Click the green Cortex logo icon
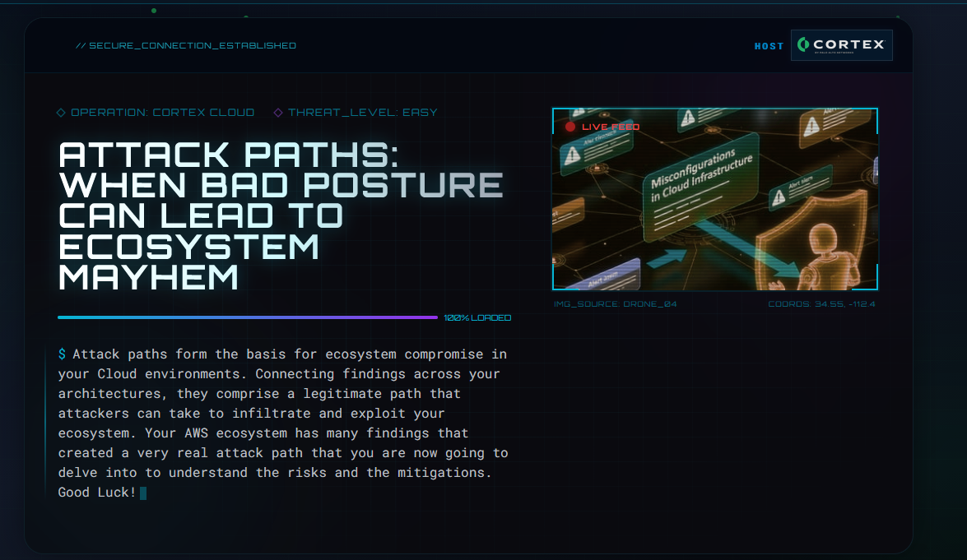 [x=803, y=44]
